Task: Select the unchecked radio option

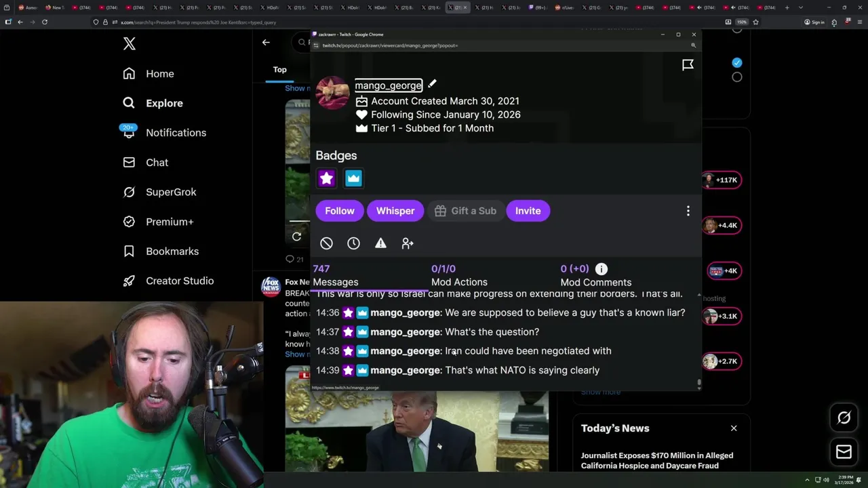Action: coord(737,77)
